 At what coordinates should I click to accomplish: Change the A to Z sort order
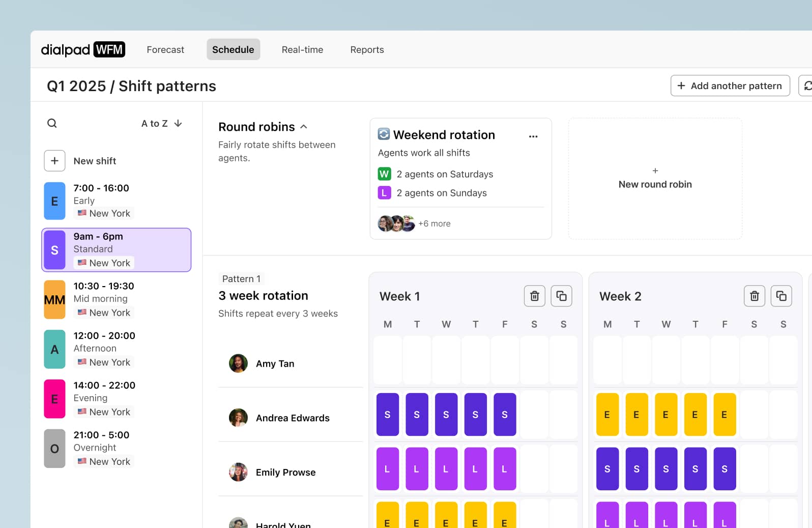click(161, 123)
